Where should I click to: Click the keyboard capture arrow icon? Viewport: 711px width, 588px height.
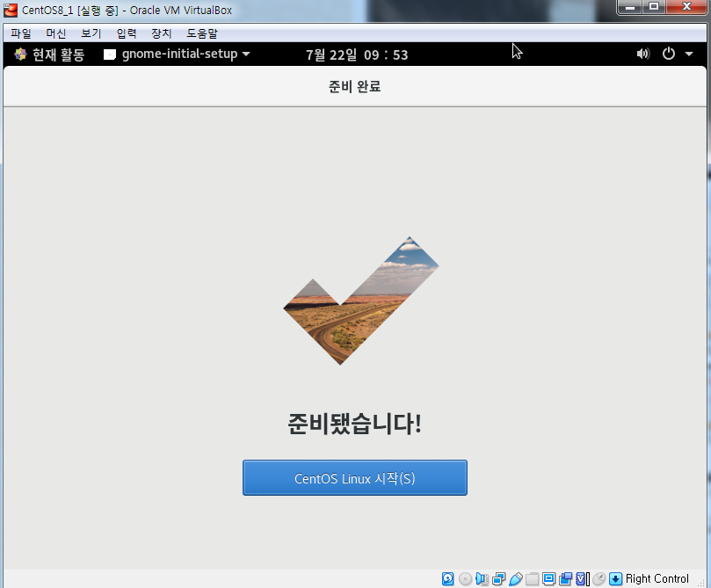(x=615, y=579)
